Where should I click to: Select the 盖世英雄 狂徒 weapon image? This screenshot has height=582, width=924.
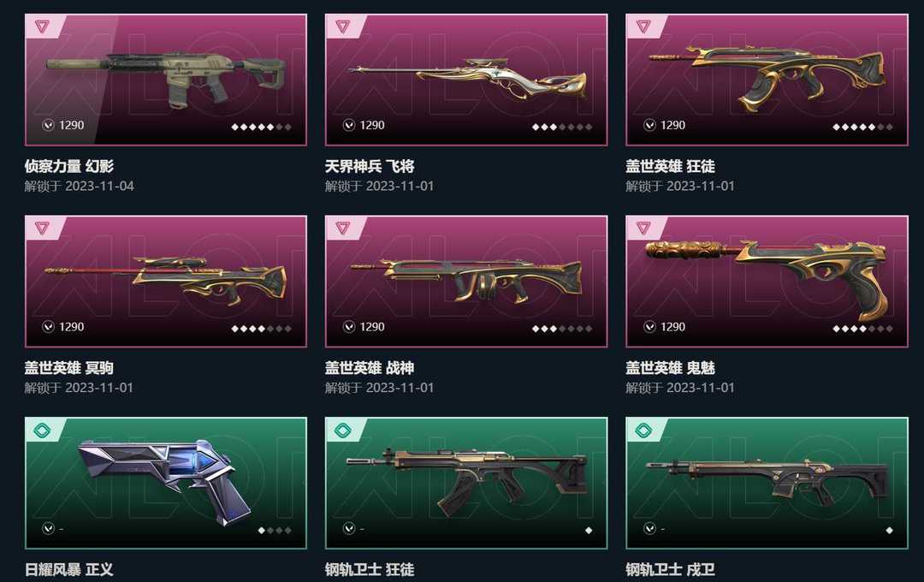pyautogui.click(x=766, y=79)
